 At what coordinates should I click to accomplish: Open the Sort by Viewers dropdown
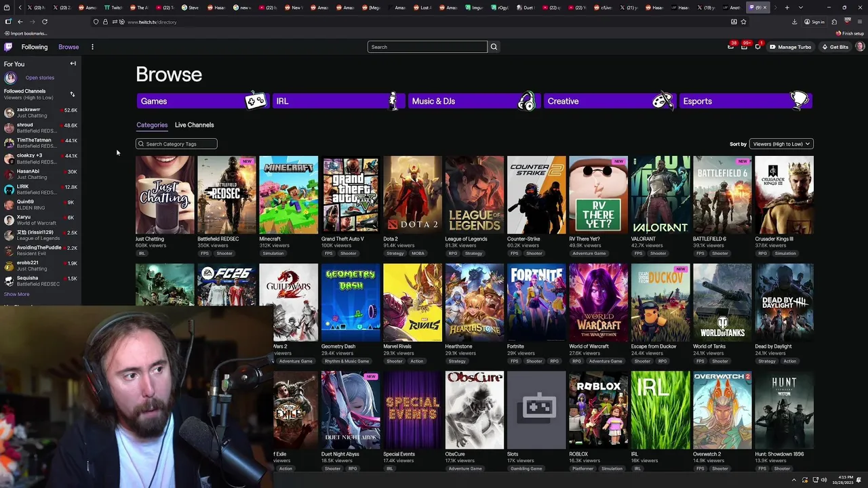coord(781,144)
